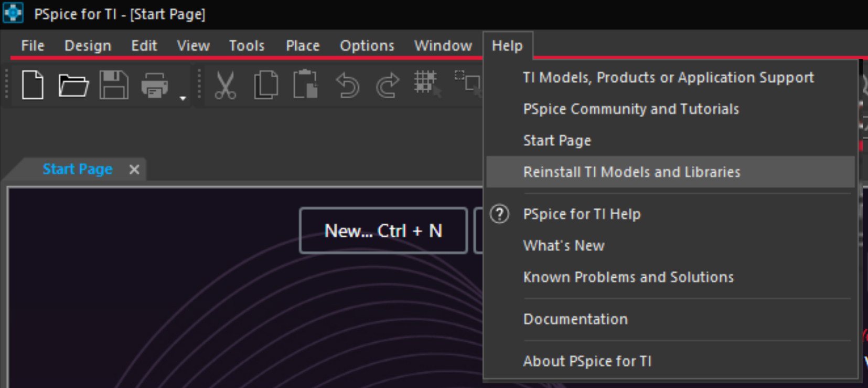Click the Undo arrow icon
The image size is (868, 388).
pos(347,85)
